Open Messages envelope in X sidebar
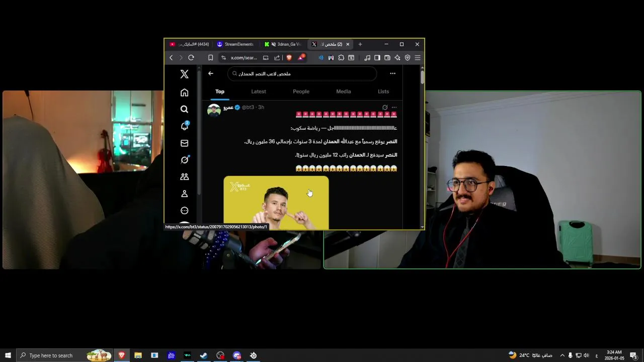The image size is (644, 362). (184, 143)
